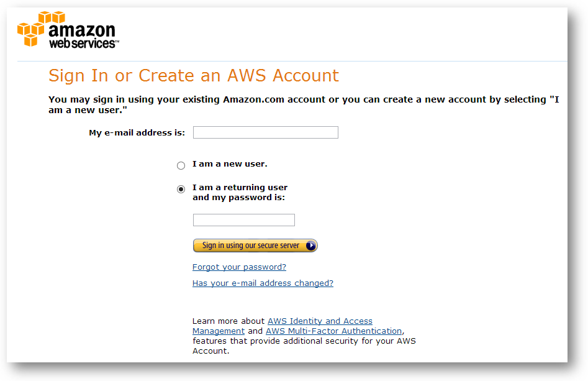The width and height of the screenshot is (588, 381).
Task: Open the 'AWS Identity and Access' link
Action: 320,321
